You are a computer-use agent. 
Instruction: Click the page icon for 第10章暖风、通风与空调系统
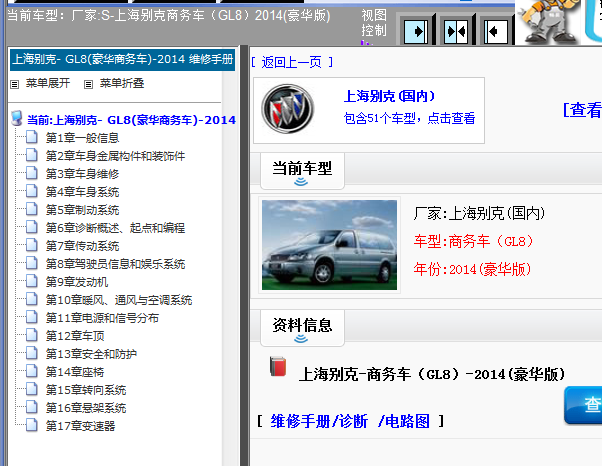coord(31,299)
